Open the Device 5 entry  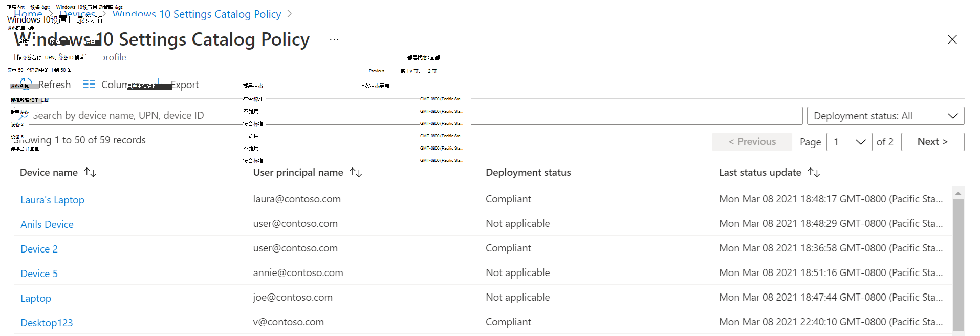39,274
